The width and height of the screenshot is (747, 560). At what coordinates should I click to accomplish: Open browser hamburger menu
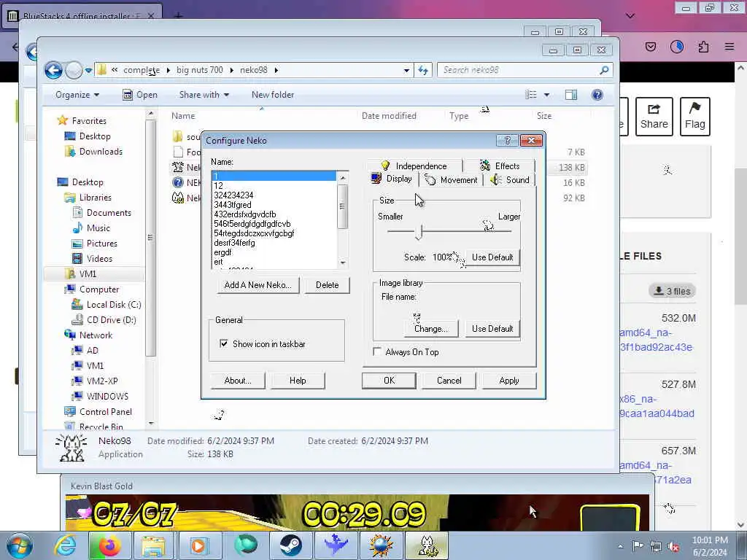tap(729, 47)
